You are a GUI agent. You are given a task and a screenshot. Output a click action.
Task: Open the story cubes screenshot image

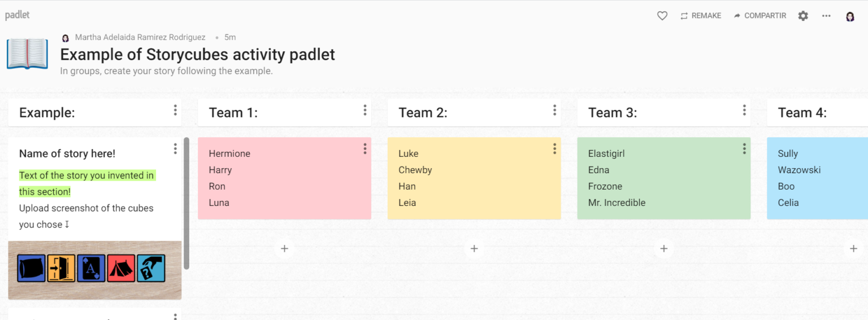[x=94, y=269]
